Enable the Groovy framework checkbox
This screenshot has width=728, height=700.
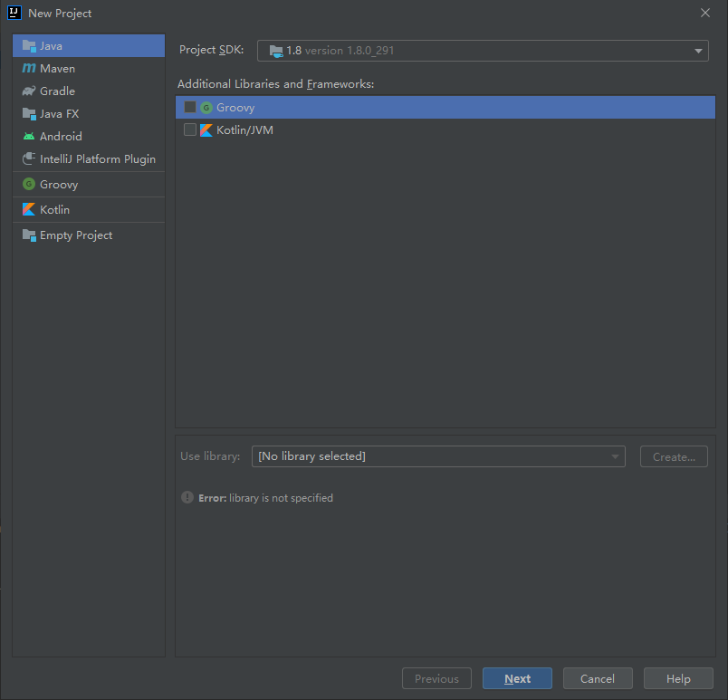click(190, 107)
